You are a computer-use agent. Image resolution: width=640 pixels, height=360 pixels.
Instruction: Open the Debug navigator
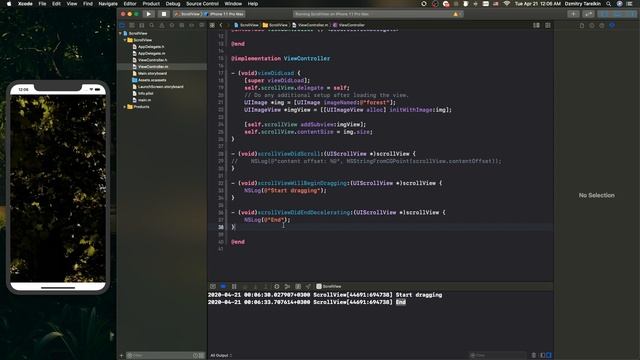pyautogui.click(x=182, y=25)
